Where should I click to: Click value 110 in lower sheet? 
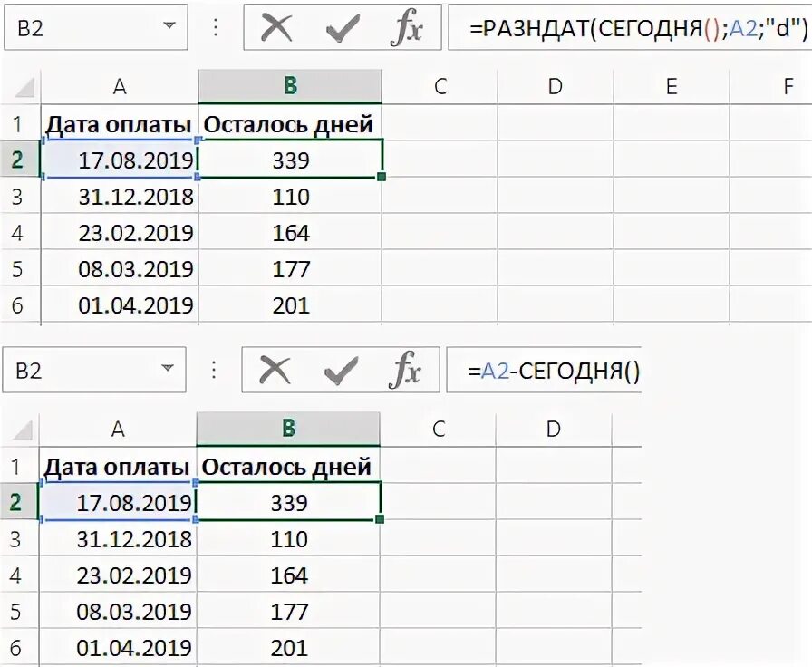288,538
